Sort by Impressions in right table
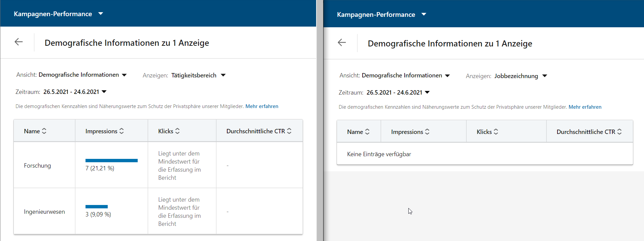 [x=410, y=132]
